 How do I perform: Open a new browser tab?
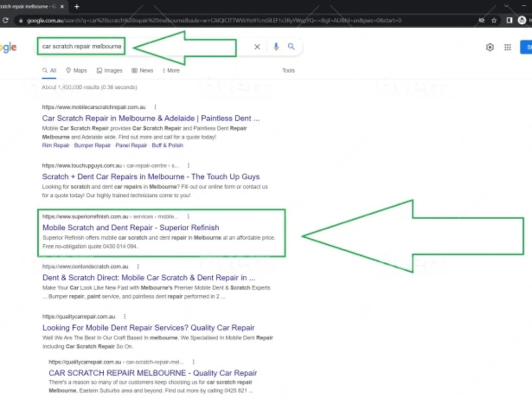(77, 6)
